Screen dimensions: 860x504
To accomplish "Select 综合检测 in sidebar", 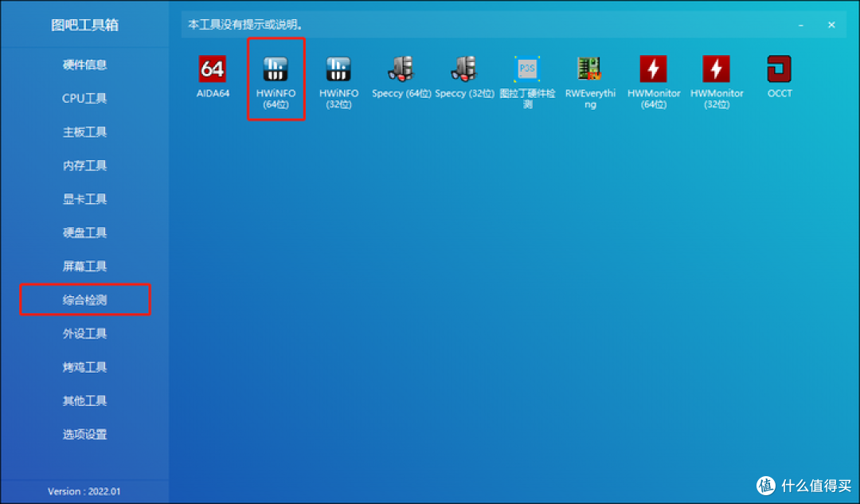I will pos(84,299).
